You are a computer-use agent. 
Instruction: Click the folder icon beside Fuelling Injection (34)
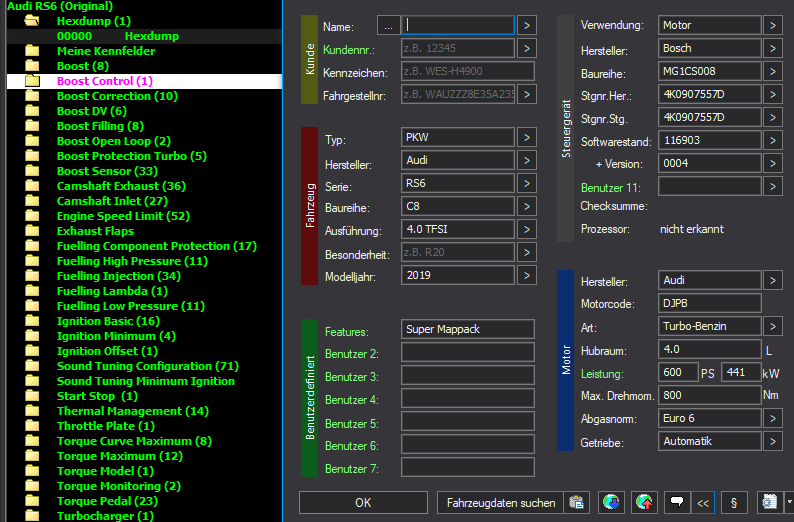(x=32, y=276)
